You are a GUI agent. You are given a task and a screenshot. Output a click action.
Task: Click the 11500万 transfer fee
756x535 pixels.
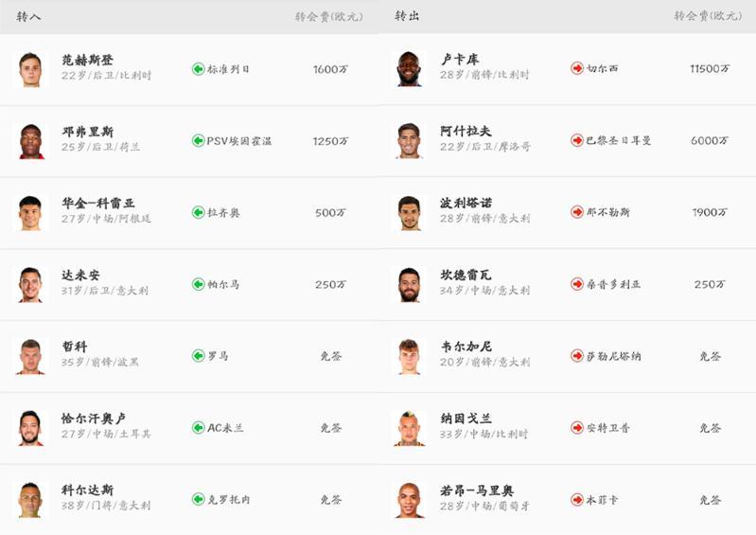click(x=710, y=68)
